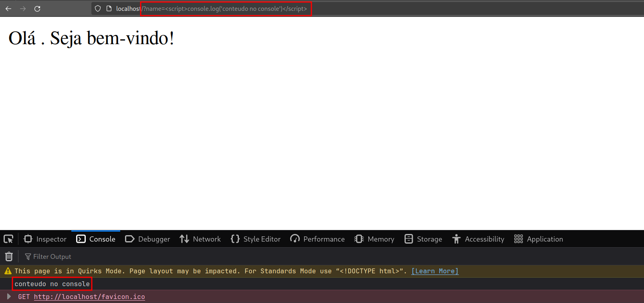Click the browser forward arrow
644x303 pixels.
coord(23,8)
